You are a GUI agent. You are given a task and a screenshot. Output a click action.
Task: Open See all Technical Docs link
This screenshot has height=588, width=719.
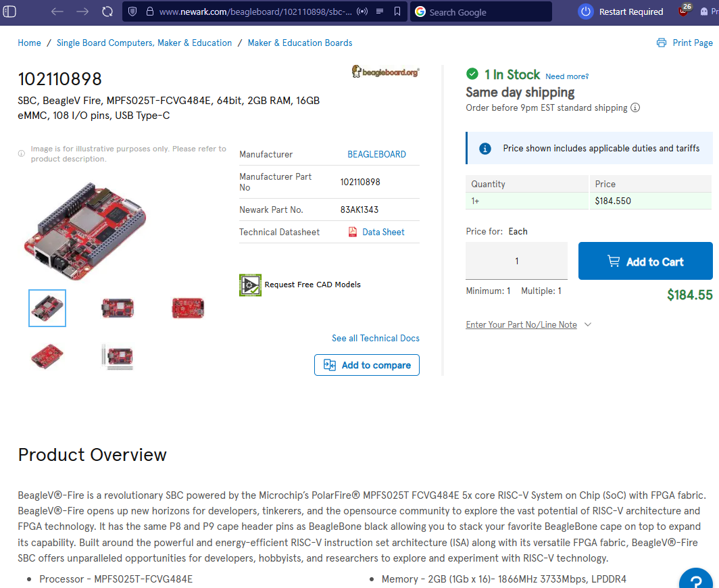pos(376,338)
